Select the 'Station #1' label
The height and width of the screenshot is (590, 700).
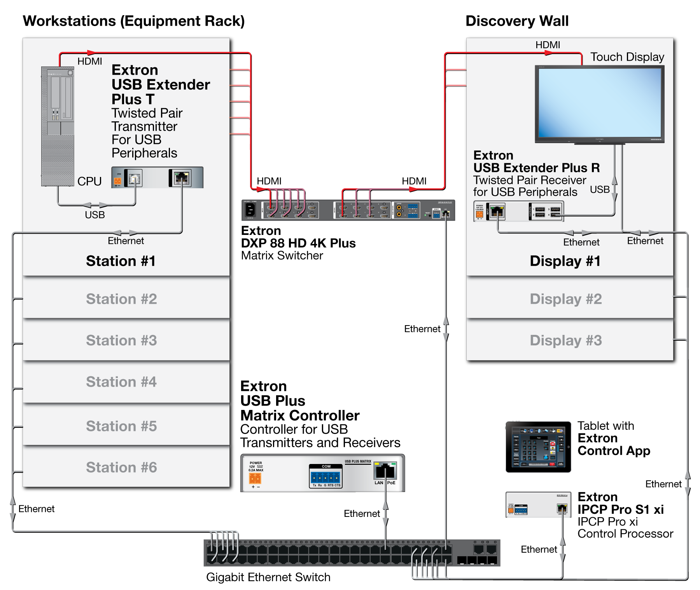[121, 261]
